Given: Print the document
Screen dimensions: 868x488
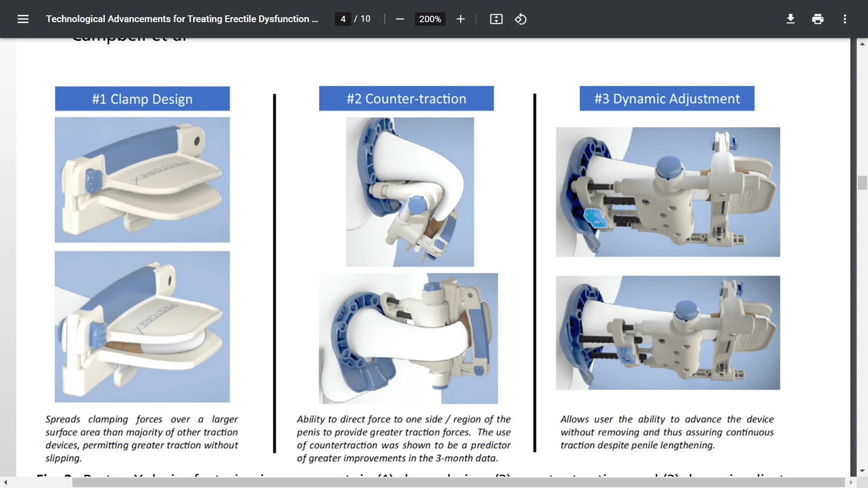Looking at the screenshot, I should pos(817,19).
